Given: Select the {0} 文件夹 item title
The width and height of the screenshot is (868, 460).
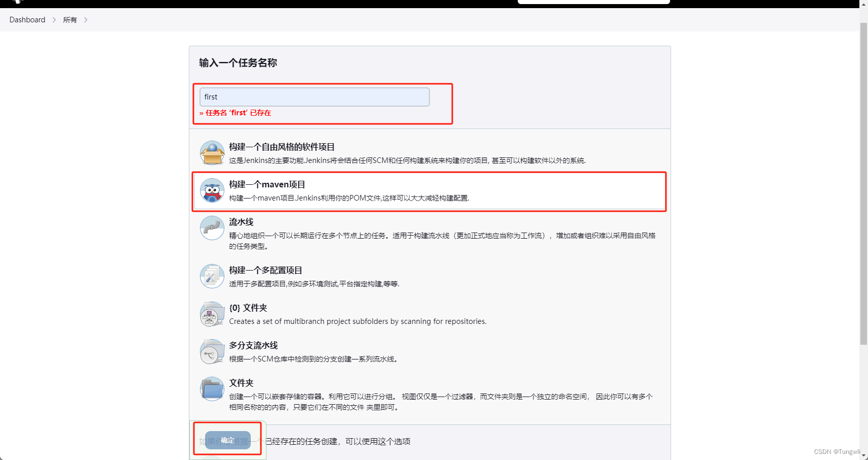Looking at the screenshot, I should coord(248,308).
